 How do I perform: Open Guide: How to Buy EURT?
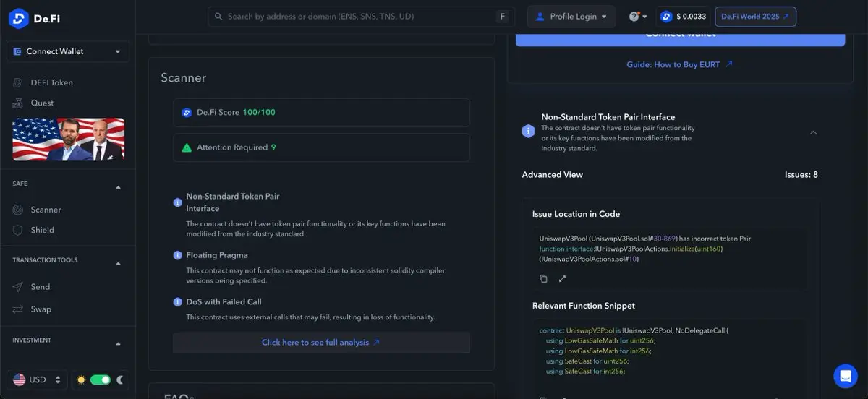point(679,64)
